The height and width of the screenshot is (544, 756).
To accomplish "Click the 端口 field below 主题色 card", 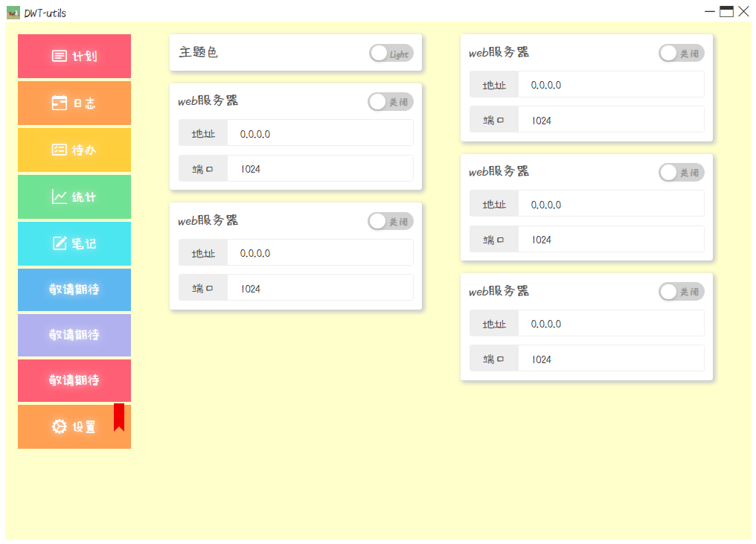I will [319, 169].
